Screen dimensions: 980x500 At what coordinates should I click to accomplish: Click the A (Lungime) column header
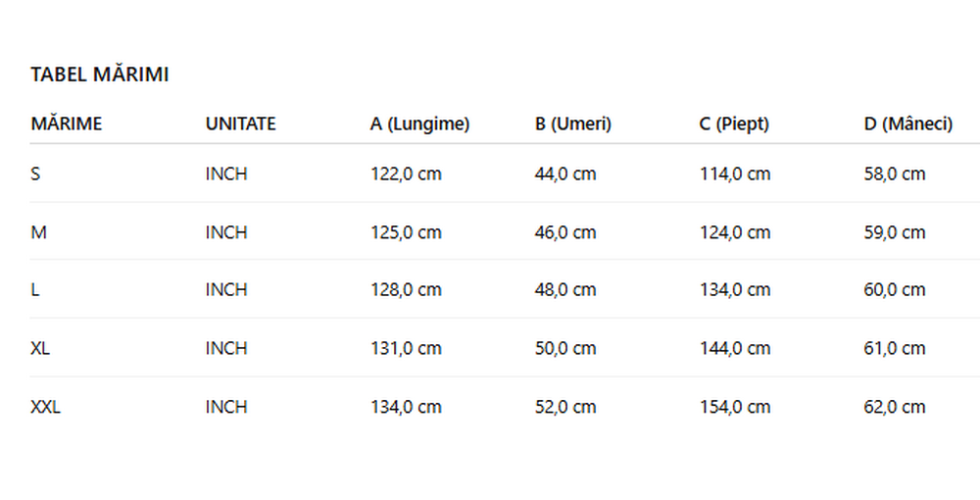click(x=420, y=124)
